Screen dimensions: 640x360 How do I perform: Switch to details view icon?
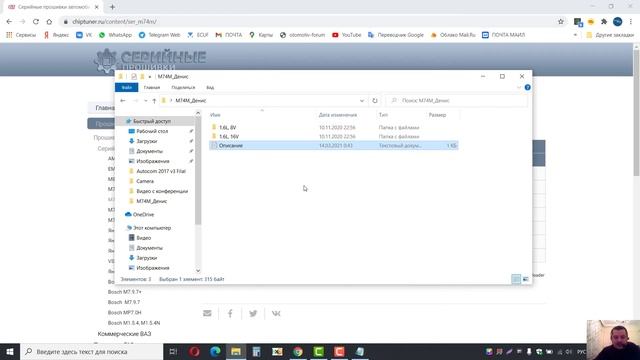[x=516, y=279]
